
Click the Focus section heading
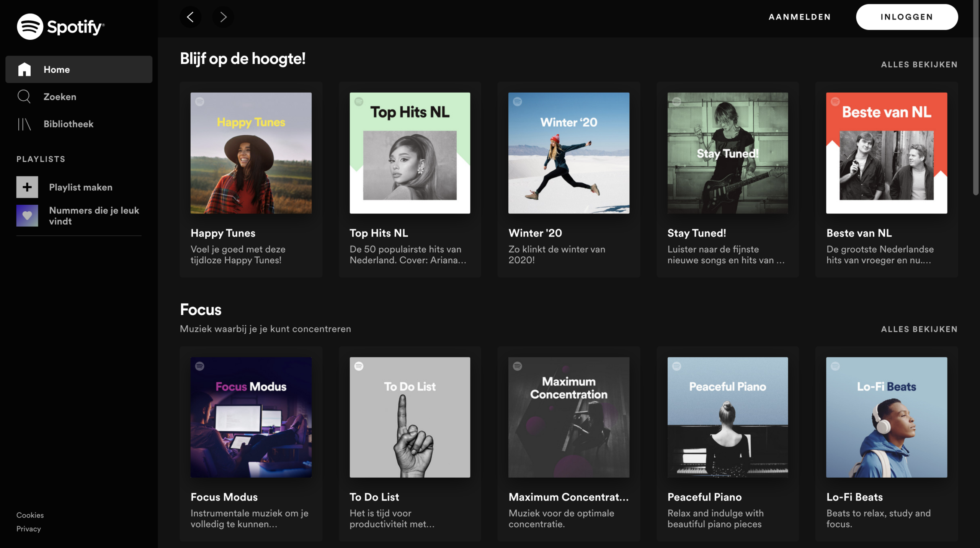coord(201,310)
